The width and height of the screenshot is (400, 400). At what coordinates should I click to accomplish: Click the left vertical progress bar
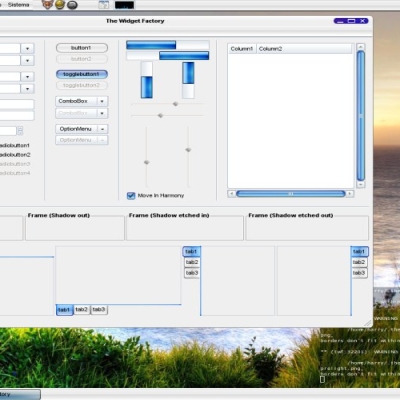point(147,80)
